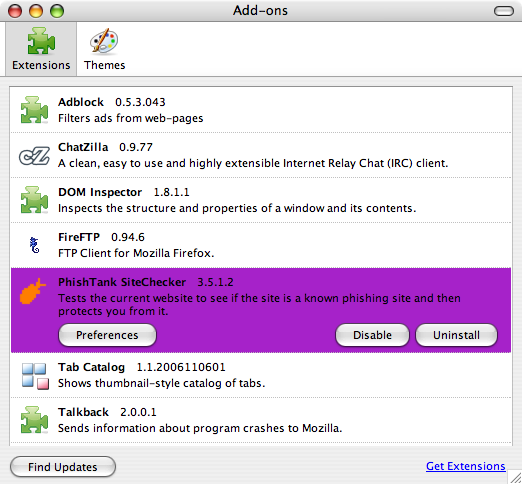The width and height of the screenshot is (522, 484).
Task: Click the yellow minimize window button
Action: [36, 11]
